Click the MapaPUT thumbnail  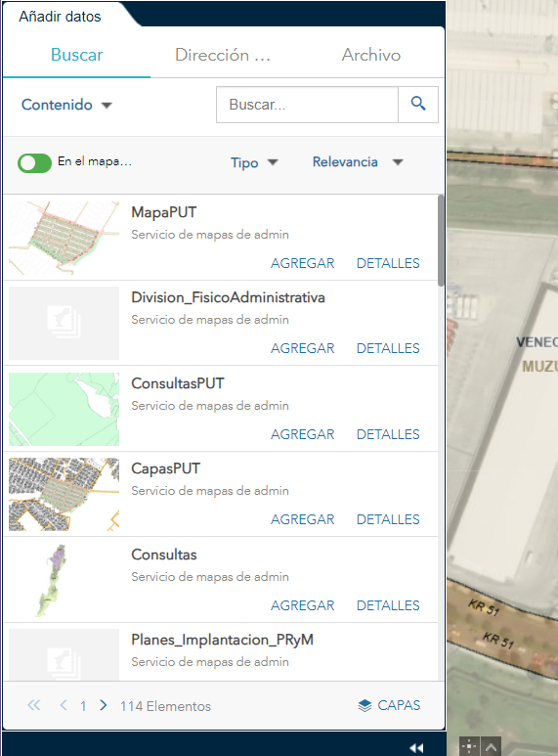click(x=64, y=239)
